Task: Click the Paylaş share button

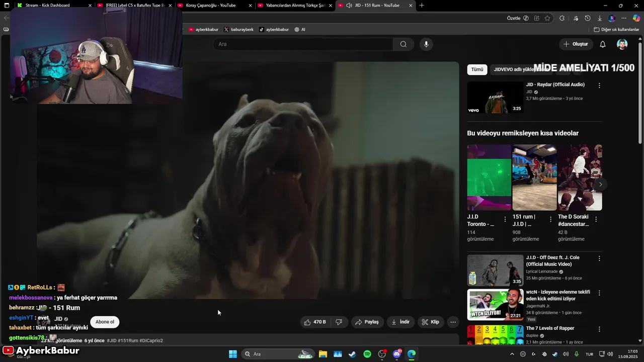Action: (367, 322)
